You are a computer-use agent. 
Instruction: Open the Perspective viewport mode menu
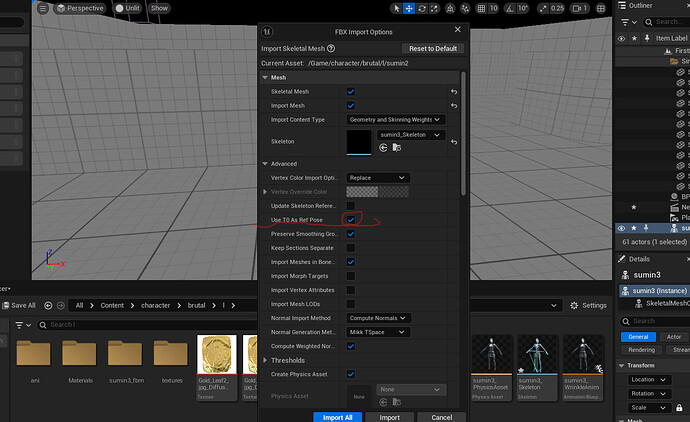80,8
